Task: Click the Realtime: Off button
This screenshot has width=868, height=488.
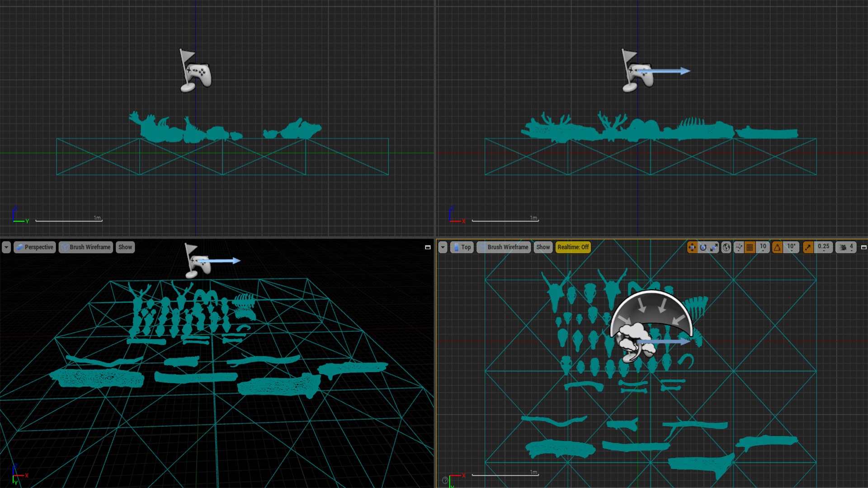Action: click(x=573, y=247)
